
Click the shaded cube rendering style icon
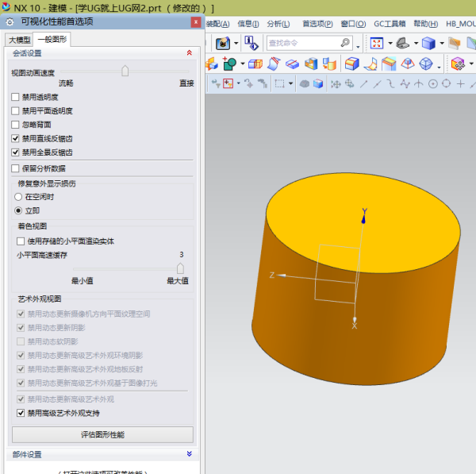click(429, 42)
